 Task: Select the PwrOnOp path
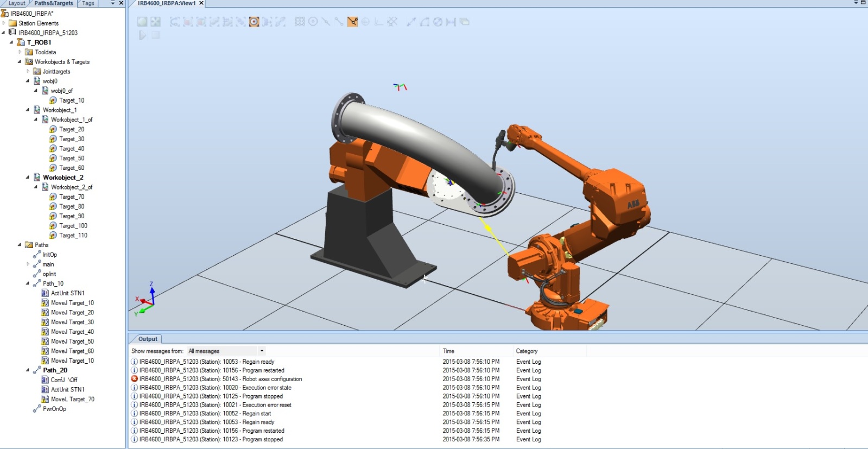click(x=54, y=409)
